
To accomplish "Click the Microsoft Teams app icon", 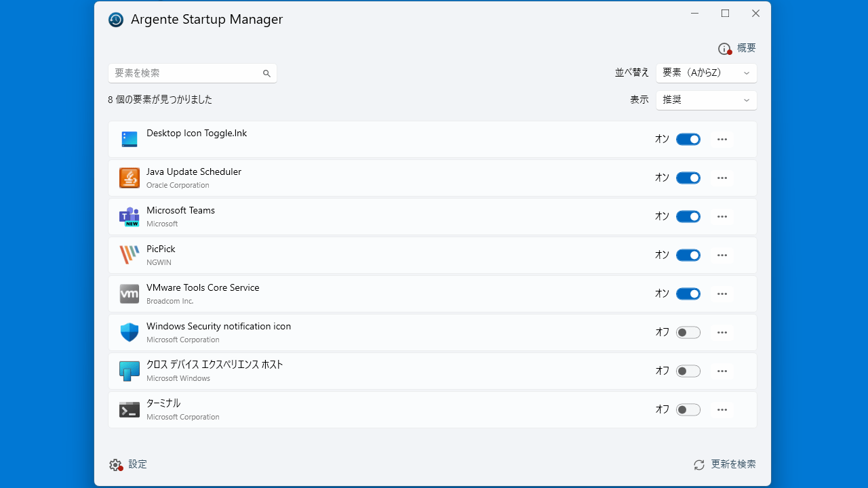I will [x=130, y=217].
